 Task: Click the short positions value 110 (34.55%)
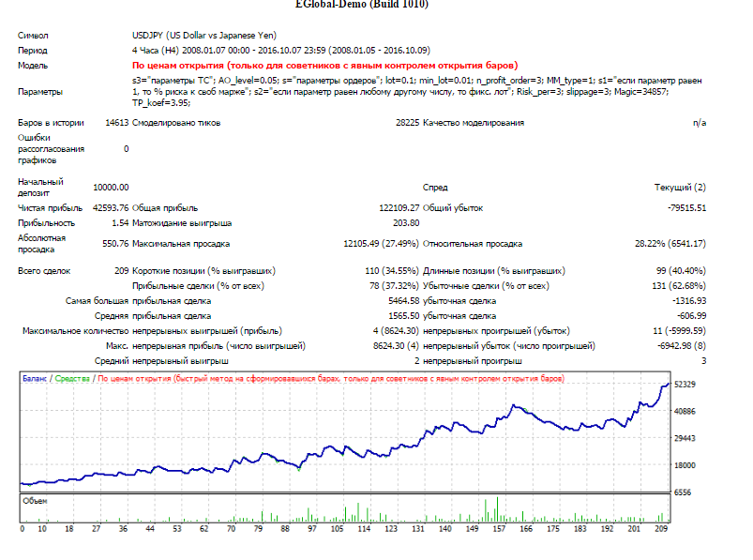[392, 271]
